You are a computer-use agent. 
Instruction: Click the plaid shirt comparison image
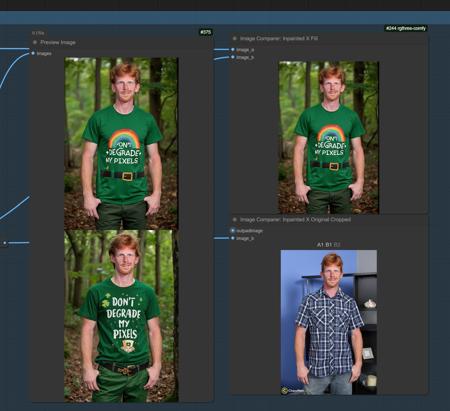click(x=329, y=322)
